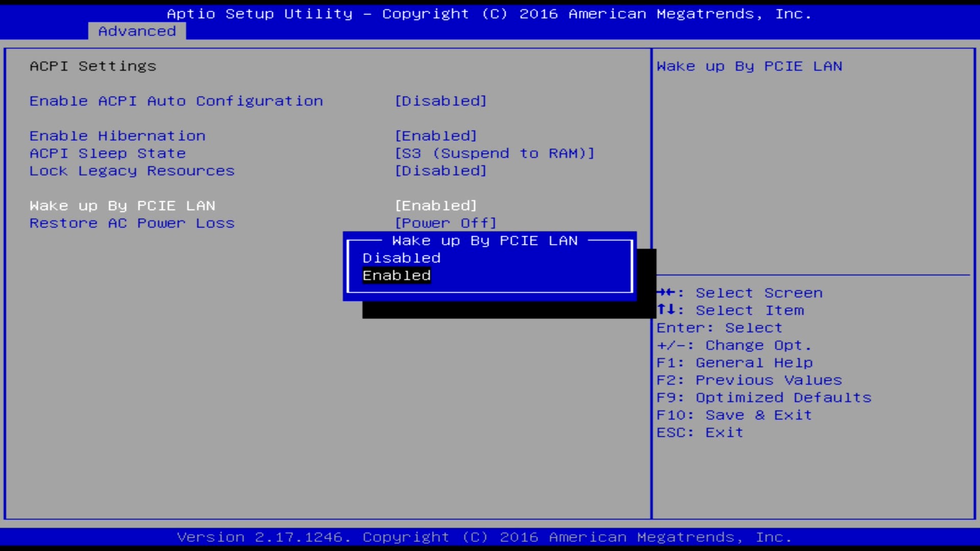Open the Advanced tab

point(137,31)
